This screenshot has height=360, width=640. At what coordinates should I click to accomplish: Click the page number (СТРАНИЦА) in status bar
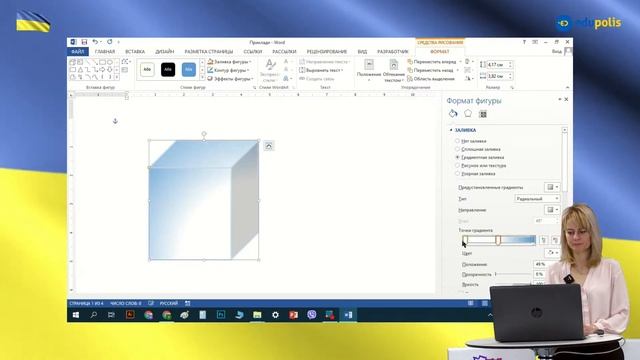86,303
